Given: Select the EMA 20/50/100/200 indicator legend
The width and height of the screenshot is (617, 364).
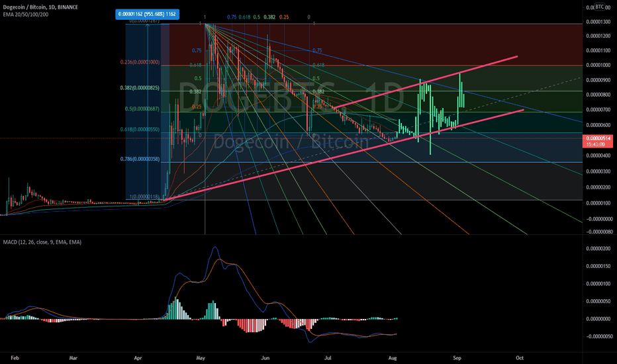Looking at the screenshot, I should pos(26,15).
